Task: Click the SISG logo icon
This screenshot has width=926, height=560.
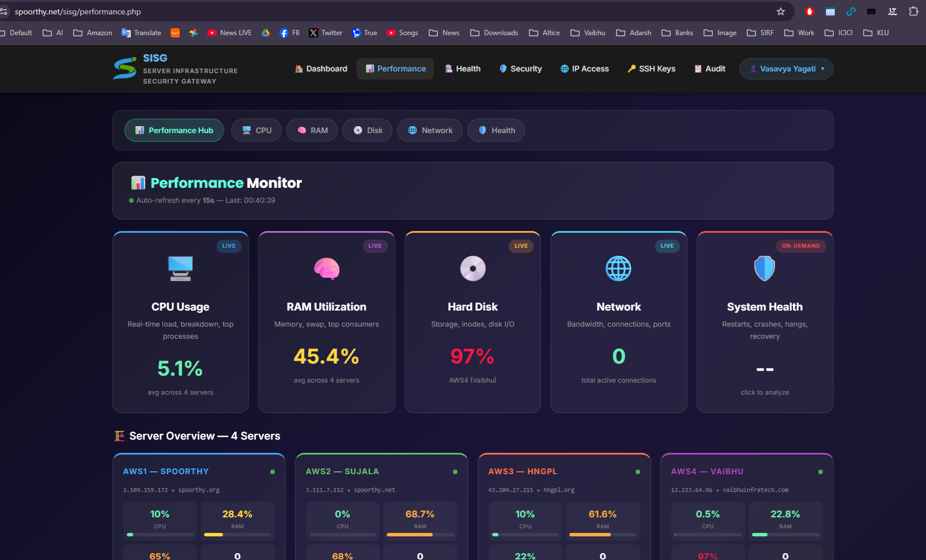Action: (124, 69)
